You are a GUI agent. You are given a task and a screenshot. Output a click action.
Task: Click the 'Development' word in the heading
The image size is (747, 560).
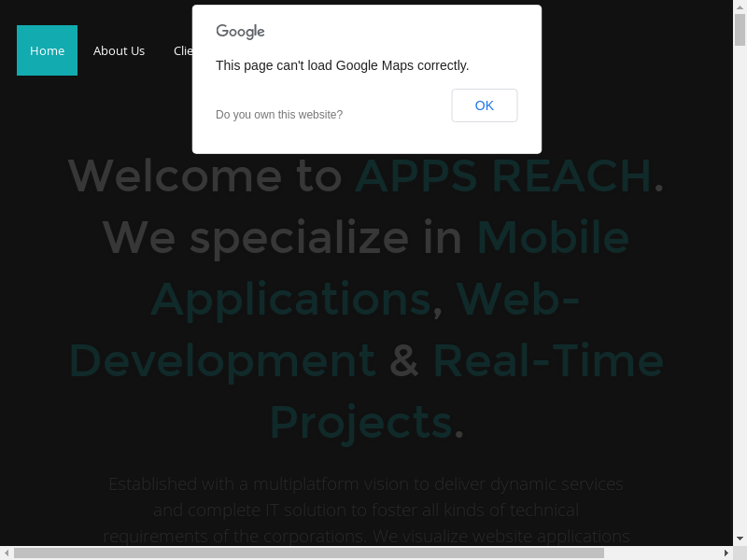(x=221, y=360)
